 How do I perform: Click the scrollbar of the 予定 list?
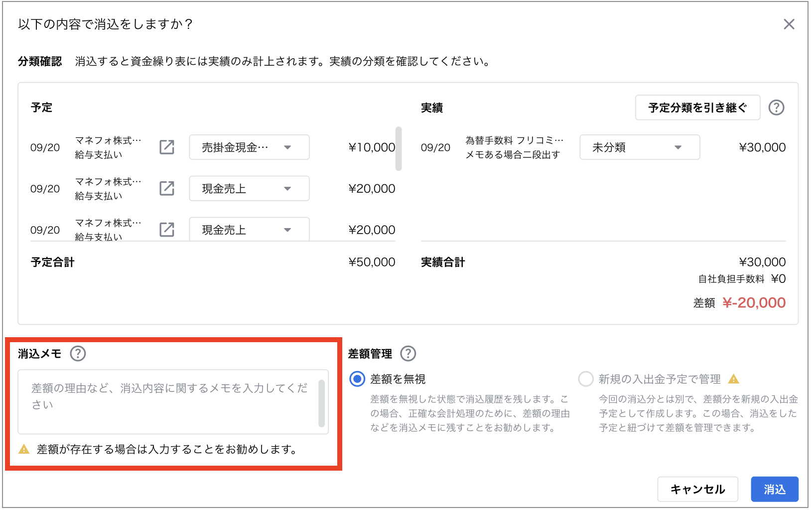coord(399,148)
